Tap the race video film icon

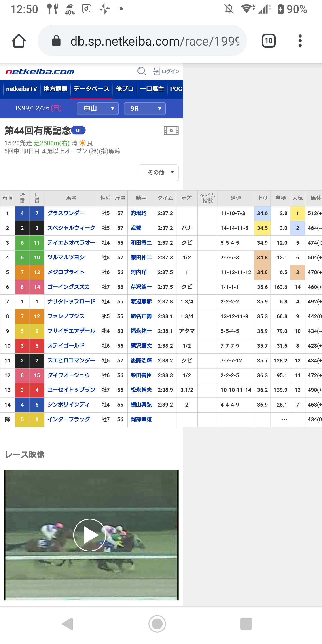coord(171,131)
